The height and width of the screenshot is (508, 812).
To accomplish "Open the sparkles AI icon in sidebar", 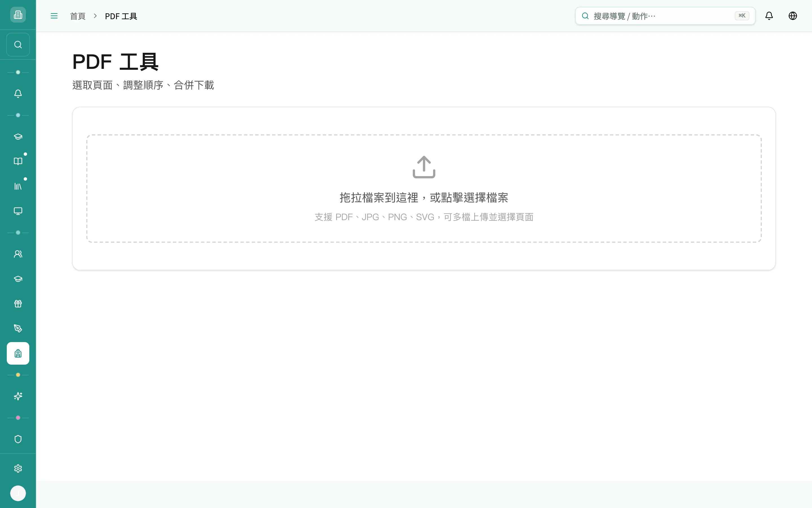I will pyautogui.click(x=18, y=397).
